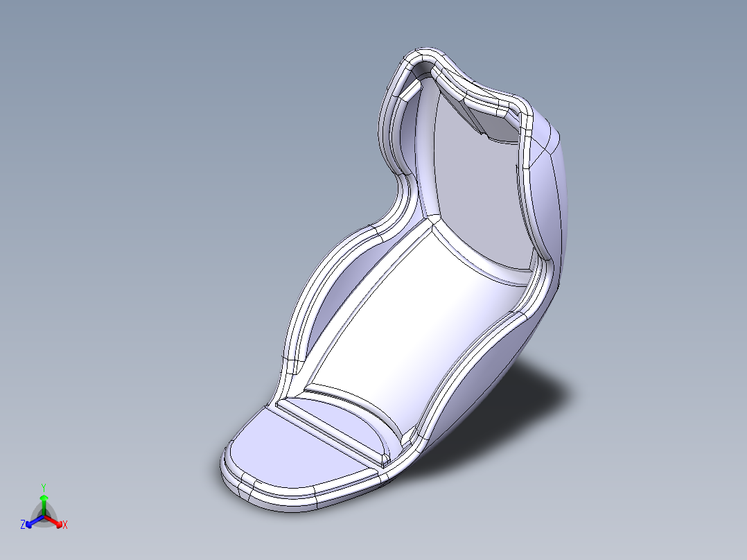Image resolution: width=747 pixels, height=560 pixels.
Task: Click an empty area to deselect the model
Action: (139, 139)
